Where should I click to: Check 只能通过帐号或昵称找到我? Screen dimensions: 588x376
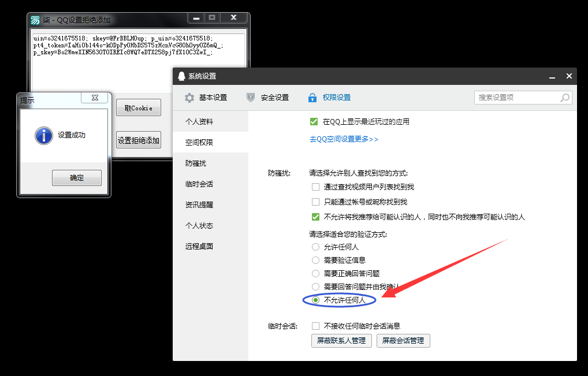316,202
